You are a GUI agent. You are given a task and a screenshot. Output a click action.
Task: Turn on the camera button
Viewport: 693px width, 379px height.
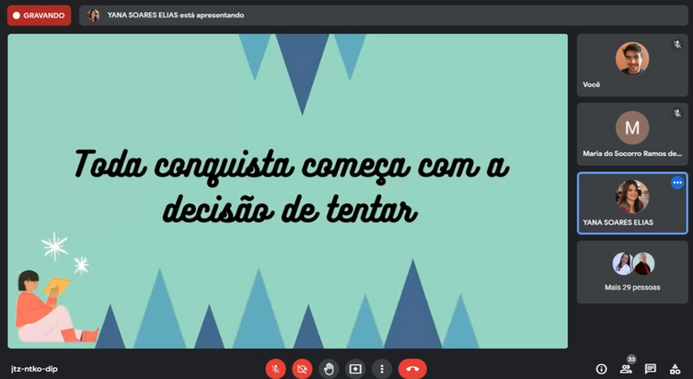pos(302,369)
